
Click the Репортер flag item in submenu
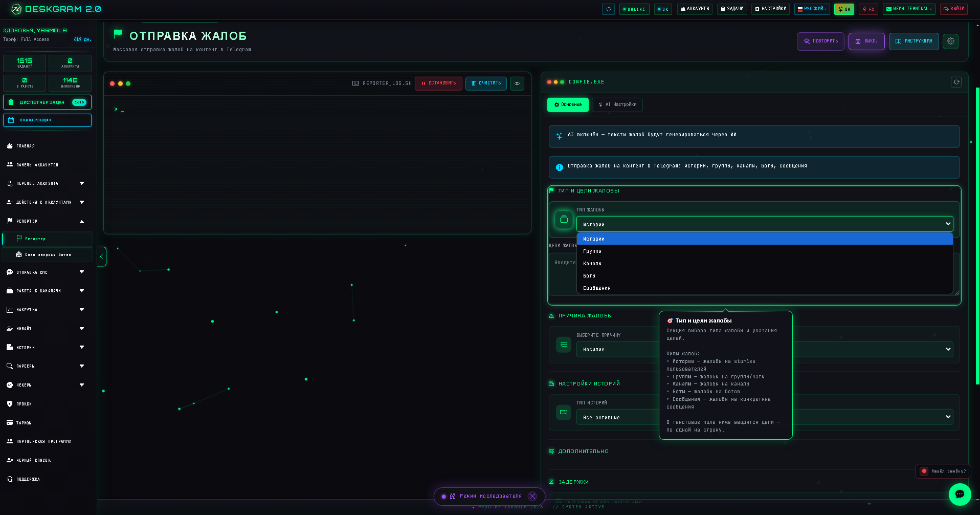point(47,239)
